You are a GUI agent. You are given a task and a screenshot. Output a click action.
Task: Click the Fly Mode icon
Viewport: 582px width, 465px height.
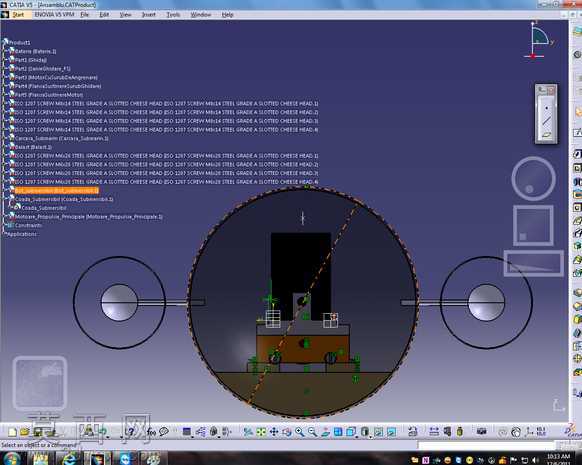click(249, 432)
